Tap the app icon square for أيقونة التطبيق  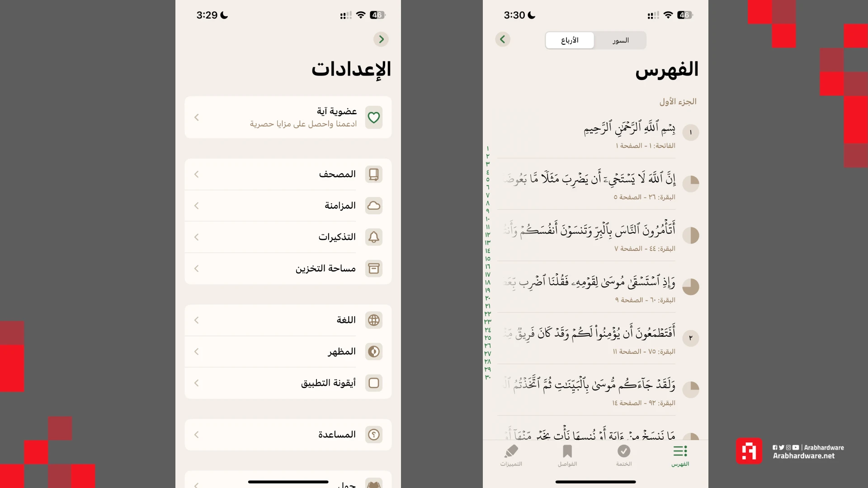pyautogui.click(x=373, y=383)
